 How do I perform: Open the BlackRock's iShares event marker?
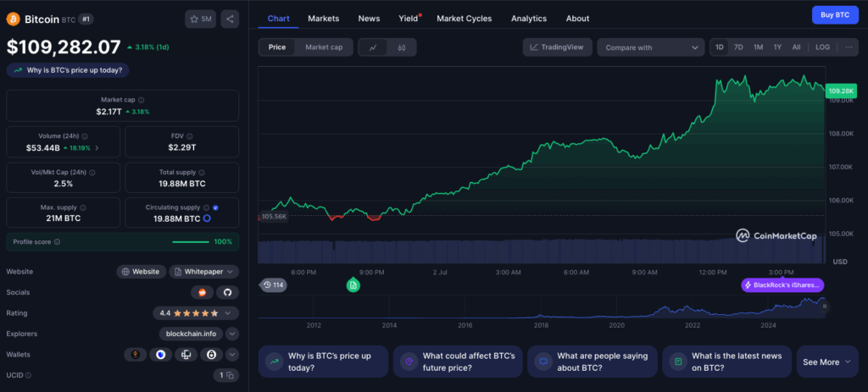tap(782, 285)
